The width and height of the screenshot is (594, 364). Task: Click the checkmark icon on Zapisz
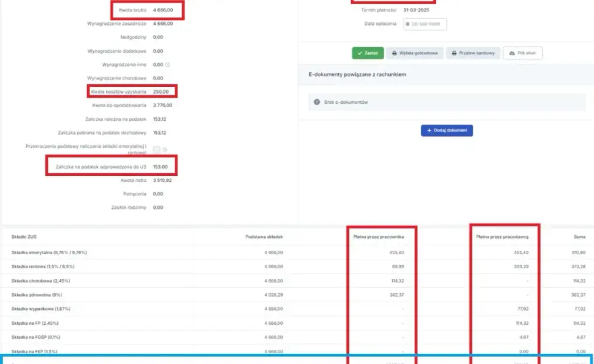(360, 53)
